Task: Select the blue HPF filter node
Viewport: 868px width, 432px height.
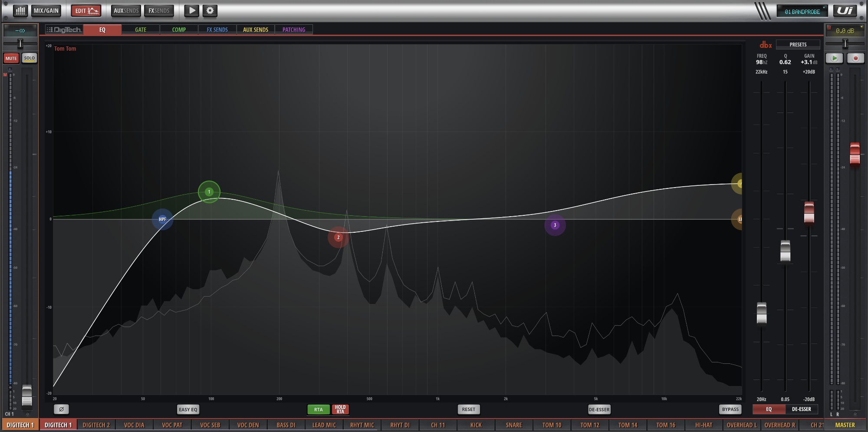Action: coord(162,219)
